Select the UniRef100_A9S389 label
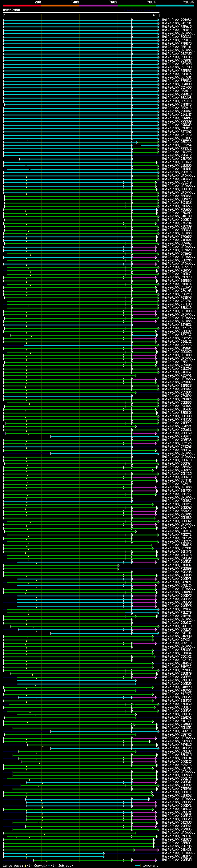197x868 pixels. (177, 121)
